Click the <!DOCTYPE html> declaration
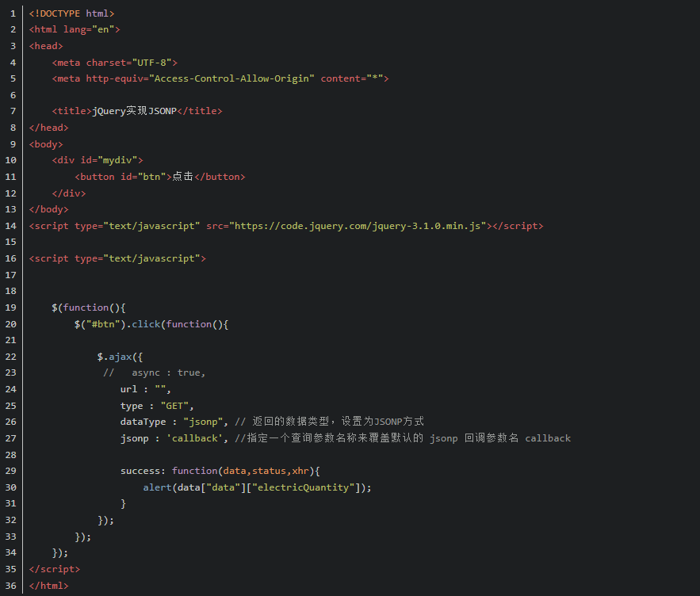This screenshot has height=596, width=700. pos(72,13)
